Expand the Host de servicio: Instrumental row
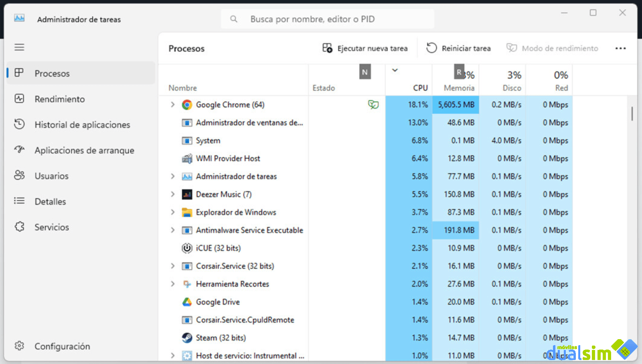The height and width of the screenshot is (364, 642). coord(173,356)
